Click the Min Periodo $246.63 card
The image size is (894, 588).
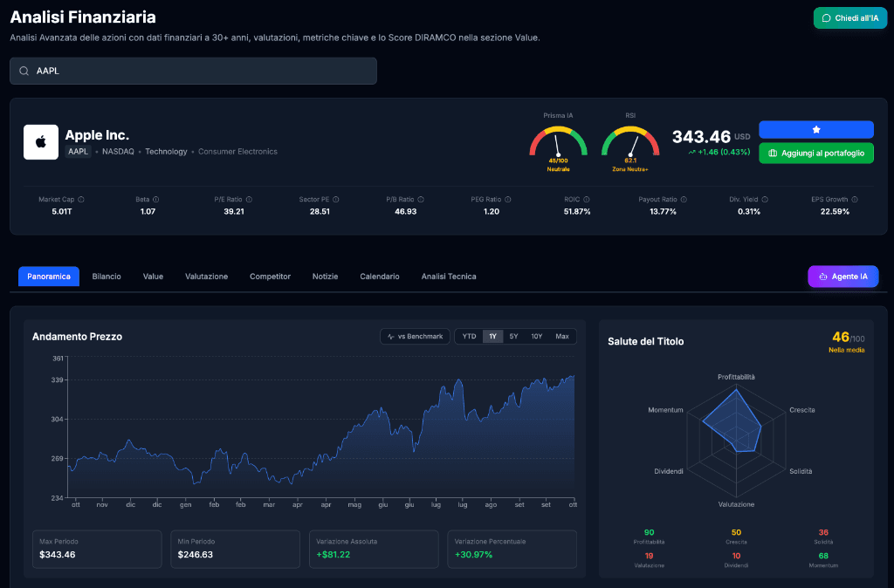pyautogui.click(x=236, y=550)
